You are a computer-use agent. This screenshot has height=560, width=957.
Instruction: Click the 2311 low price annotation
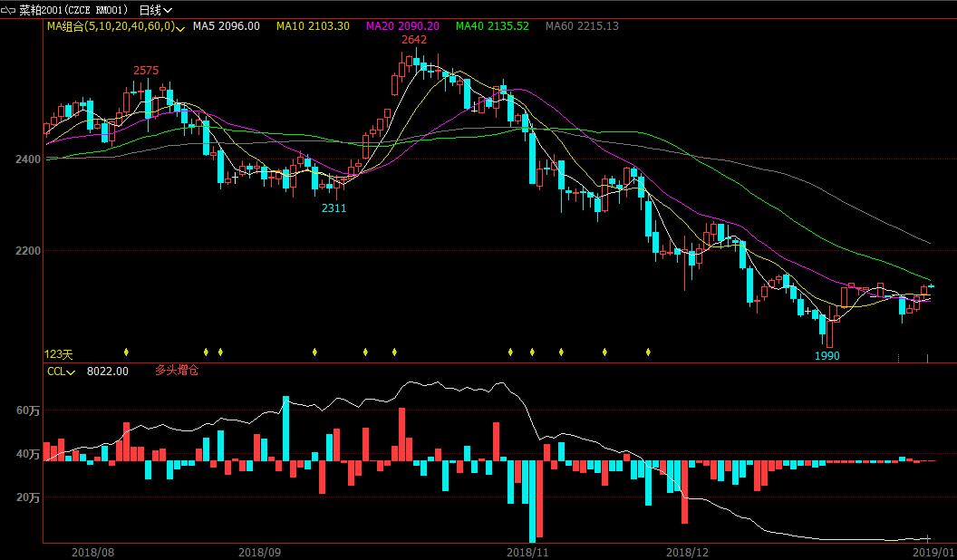[334, 208]
